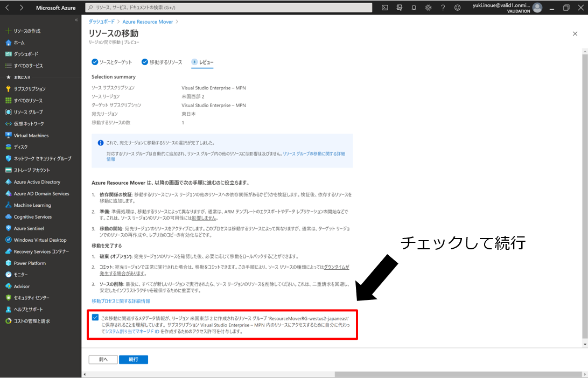The width and height of the screenshot is (588, 378).
Task: Open the Virtual Machines icon
Action: (8, 135)
